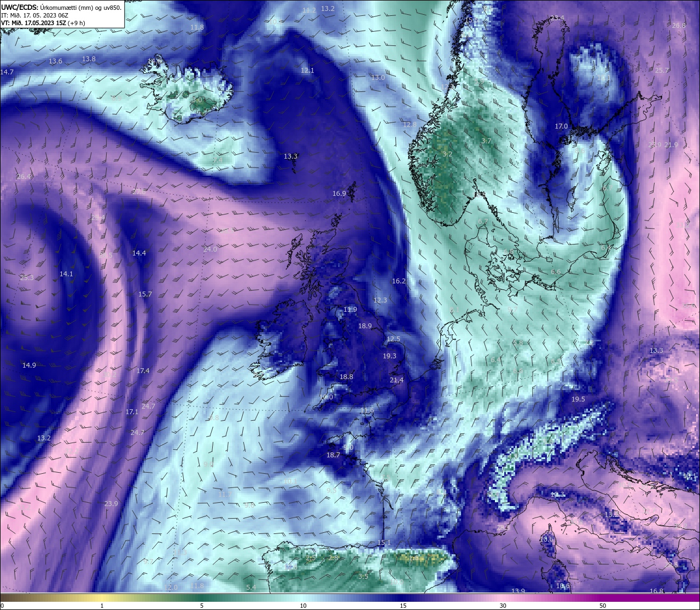Click the 21.4 value over southeast England
The image size is (700, 610).
(x=396, y=380)
